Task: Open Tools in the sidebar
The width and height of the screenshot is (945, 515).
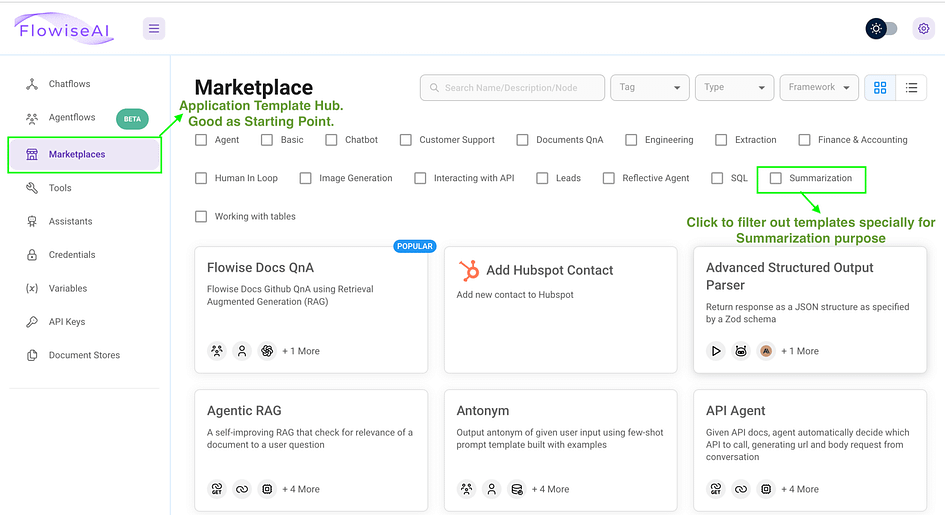Action: pos(84,188)
